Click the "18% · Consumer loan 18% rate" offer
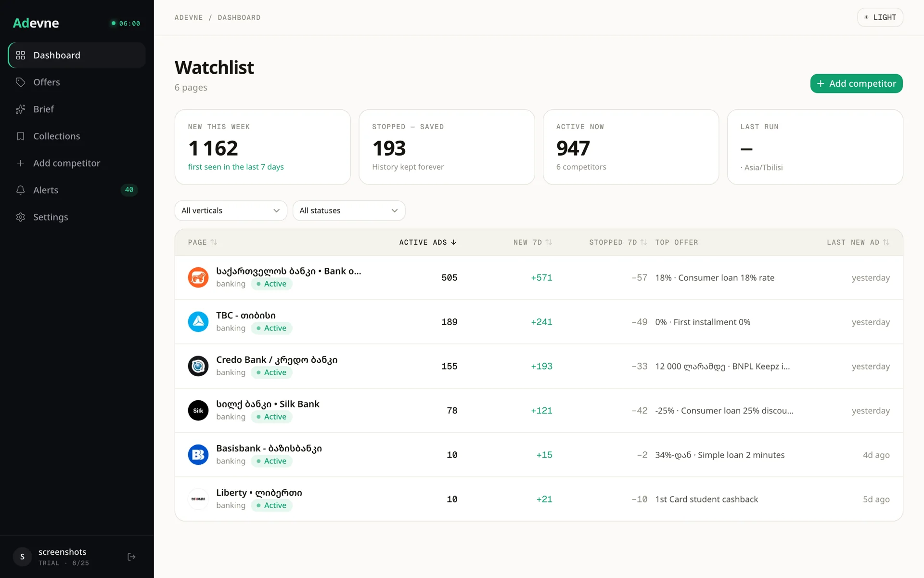 coord(715,277)
